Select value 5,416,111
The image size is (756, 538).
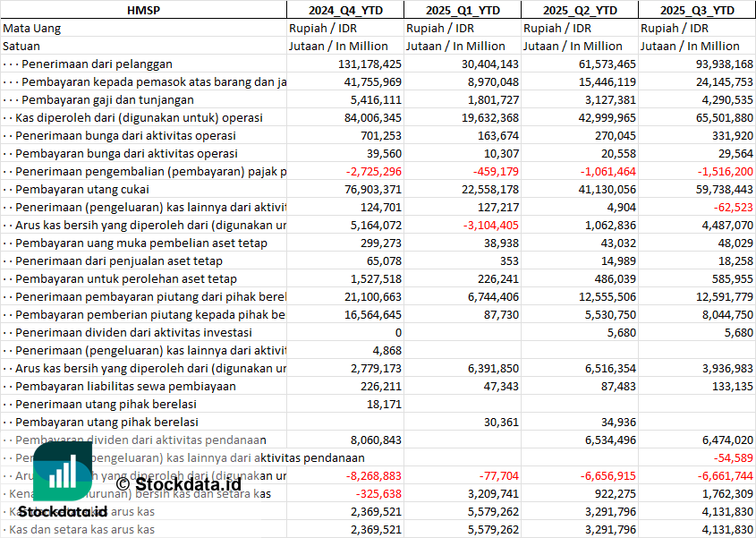[x=376, y=100]
